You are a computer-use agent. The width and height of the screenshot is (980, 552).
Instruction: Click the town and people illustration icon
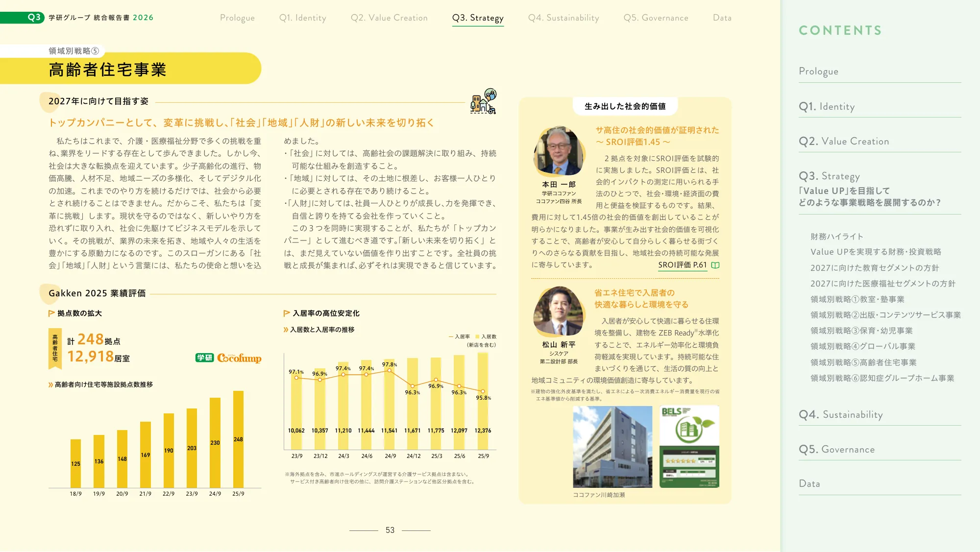[x=484, y=101]
